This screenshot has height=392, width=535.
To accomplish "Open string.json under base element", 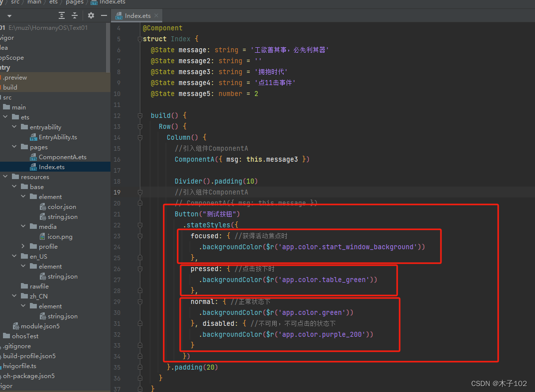I will click(62, 216).
